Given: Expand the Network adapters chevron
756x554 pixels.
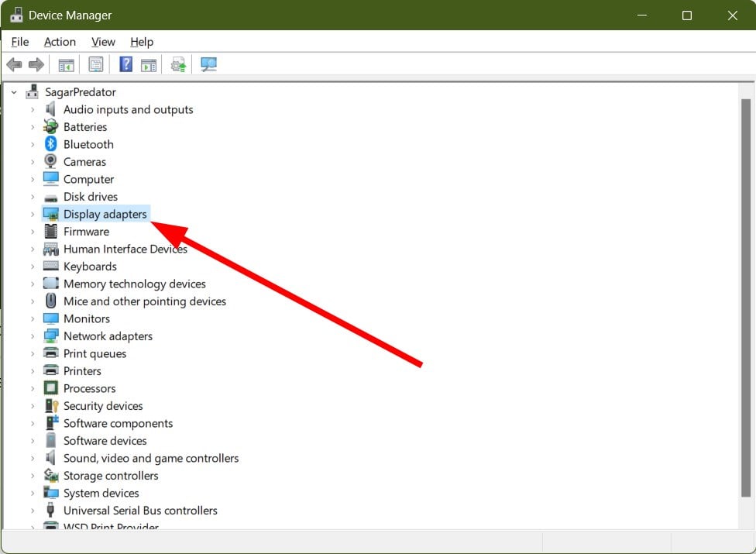Looking at the screenshot, I should pos(33,336).
